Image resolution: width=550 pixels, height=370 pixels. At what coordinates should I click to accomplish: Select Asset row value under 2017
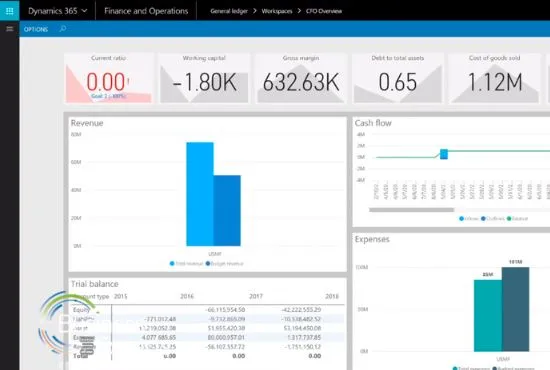(x=302, y=328)
